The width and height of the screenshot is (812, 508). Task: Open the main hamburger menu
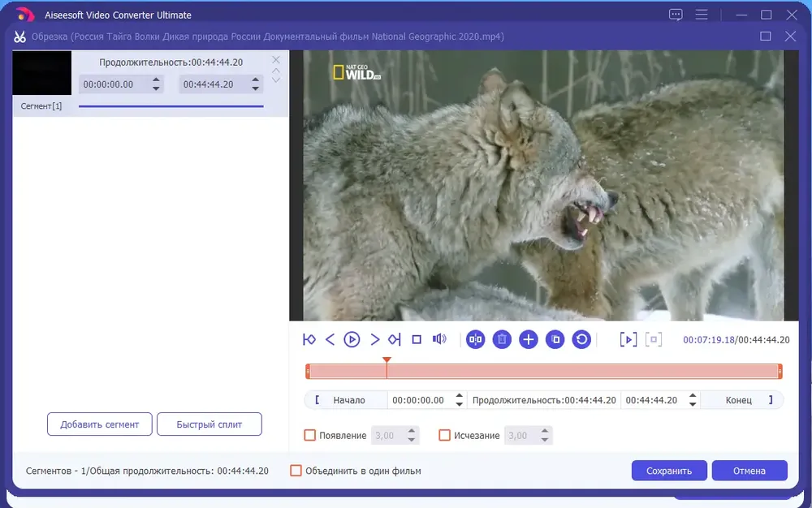(x=702, y=15)
